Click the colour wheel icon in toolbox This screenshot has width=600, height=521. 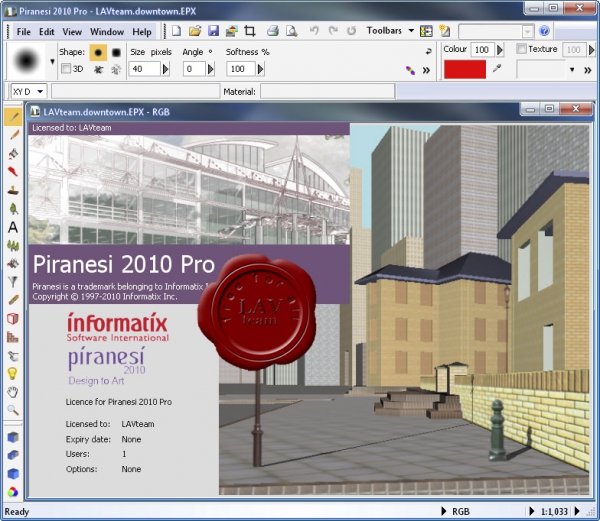(x=13, y=492)
